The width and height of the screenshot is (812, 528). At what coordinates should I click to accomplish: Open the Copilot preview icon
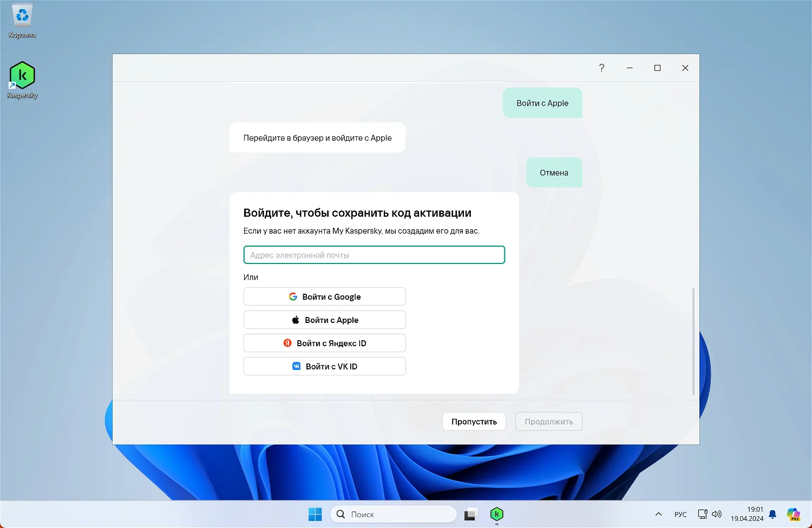(794, 514)
